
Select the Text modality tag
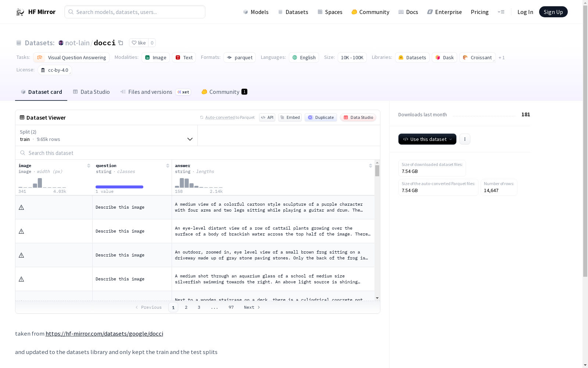pyautogui.click(x=184, y=57)
